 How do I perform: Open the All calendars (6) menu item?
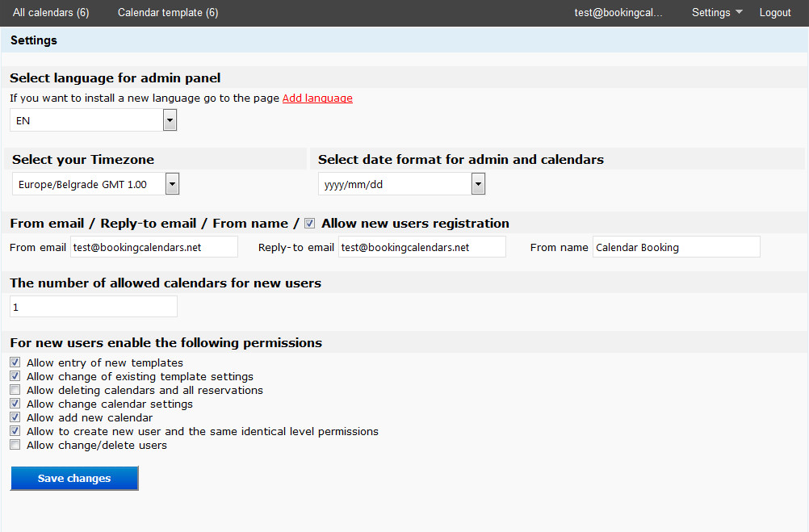51,13
